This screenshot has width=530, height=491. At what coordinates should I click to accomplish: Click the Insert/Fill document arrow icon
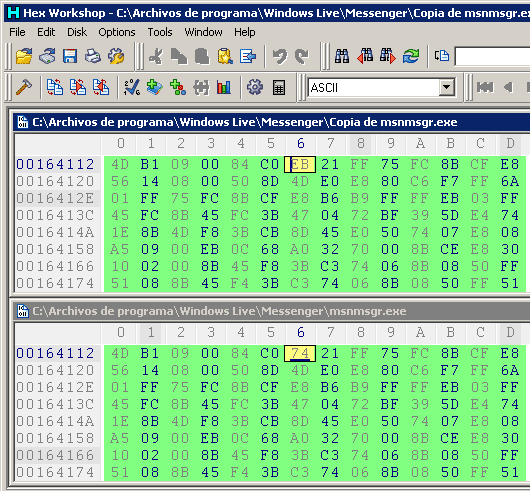(248, 56)
